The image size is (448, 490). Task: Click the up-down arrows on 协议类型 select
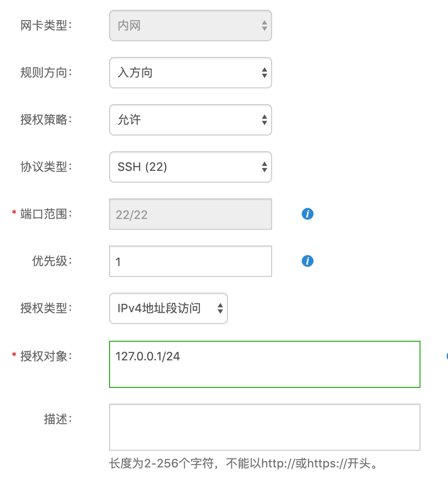click(264, 167)
